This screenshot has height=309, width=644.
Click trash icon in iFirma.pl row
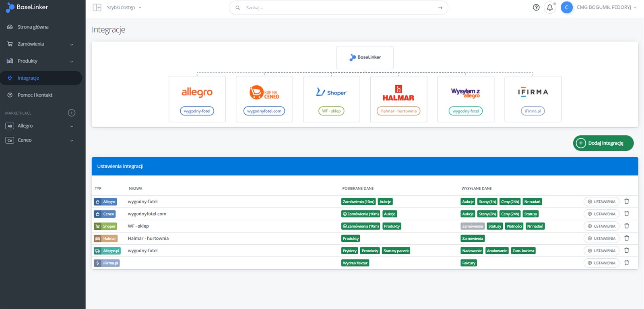tap(626, 263)
